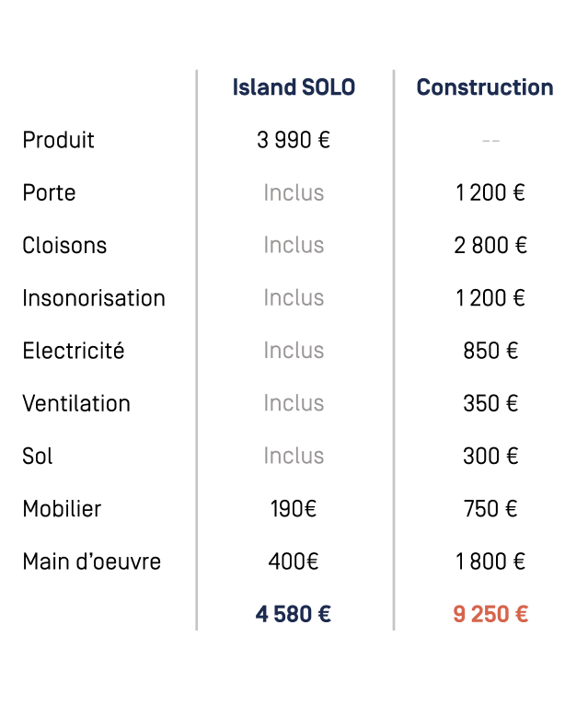This screenshot has height=706, width=588.
Task: Click the 300 € Sol cost
Action: pos(490,456)
